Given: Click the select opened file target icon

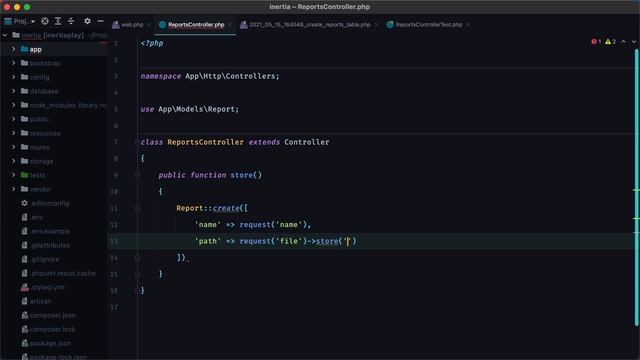Looking at the screenshot, I should [45, 21].
